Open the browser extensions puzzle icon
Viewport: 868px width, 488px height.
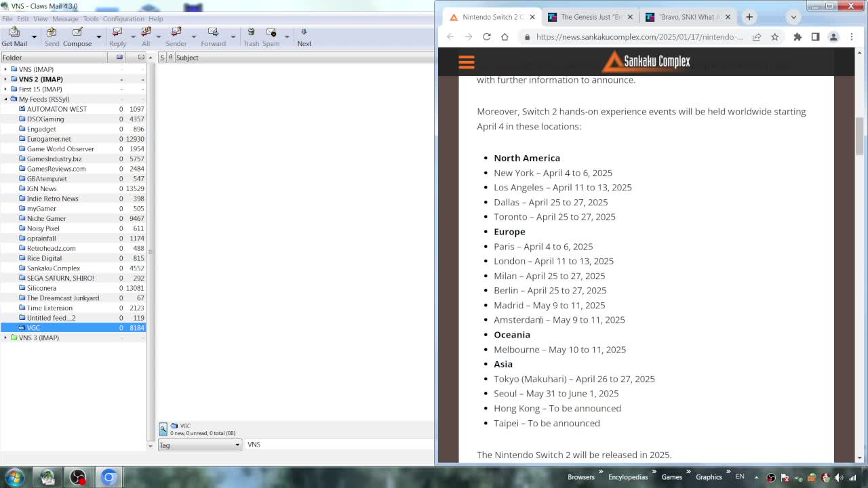point(797,37)
